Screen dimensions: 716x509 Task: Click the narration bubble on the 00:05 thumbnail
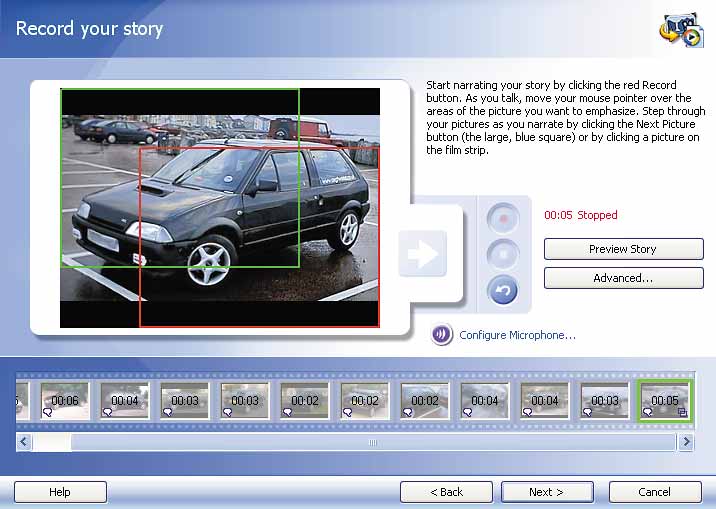(x=647, y=412)
